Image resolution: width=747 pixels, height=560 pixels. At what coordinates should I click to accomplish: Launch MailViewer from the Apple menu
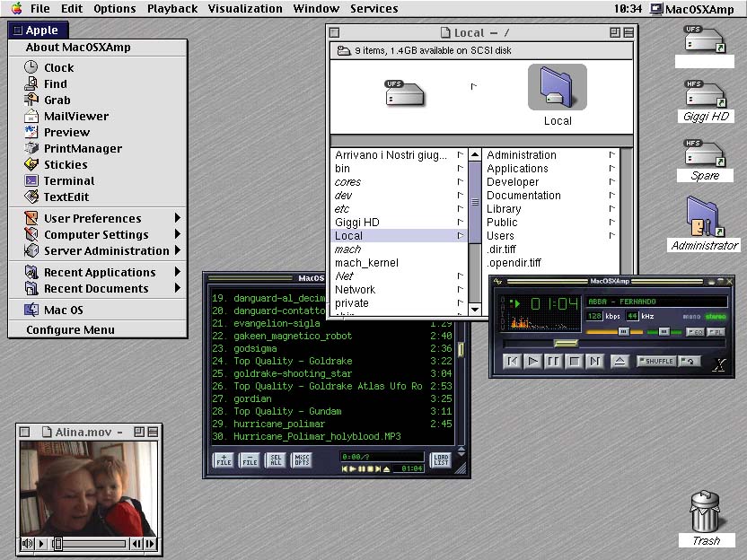click(x=98, y=116)
